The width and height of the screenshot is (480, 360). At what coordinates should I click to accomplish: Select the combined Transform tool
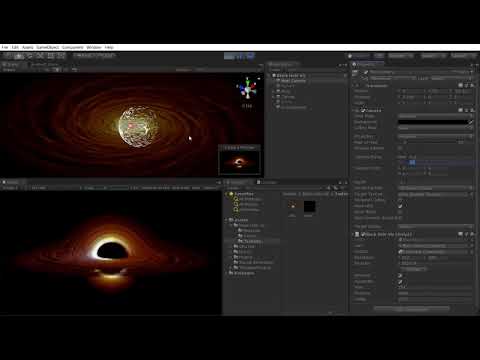(x=61, y=56)
